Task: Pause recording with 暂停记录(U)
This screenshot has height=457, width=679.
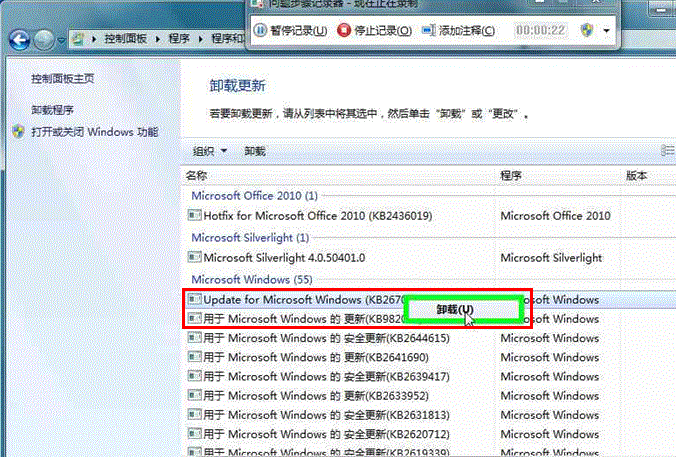Action: click(x=290, y=30)
